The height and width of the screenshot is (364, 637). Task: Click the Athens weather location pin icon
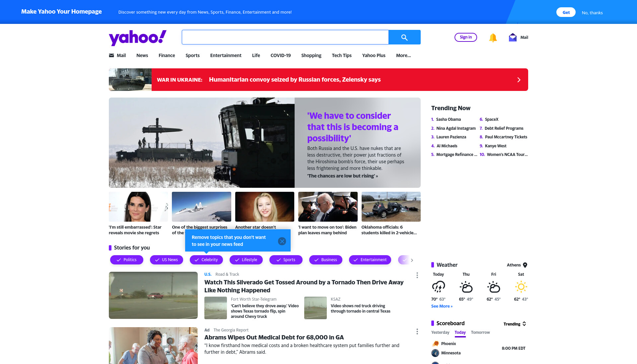pyautogui.click(x=525, y=265)
